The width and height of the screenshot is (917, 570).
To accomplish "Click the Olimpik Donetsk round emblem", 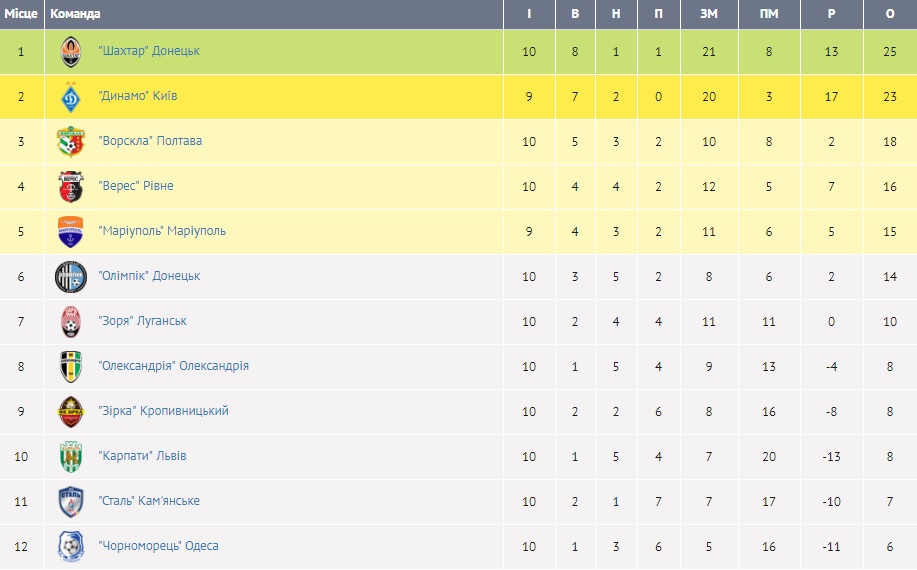I will point(71,276).
